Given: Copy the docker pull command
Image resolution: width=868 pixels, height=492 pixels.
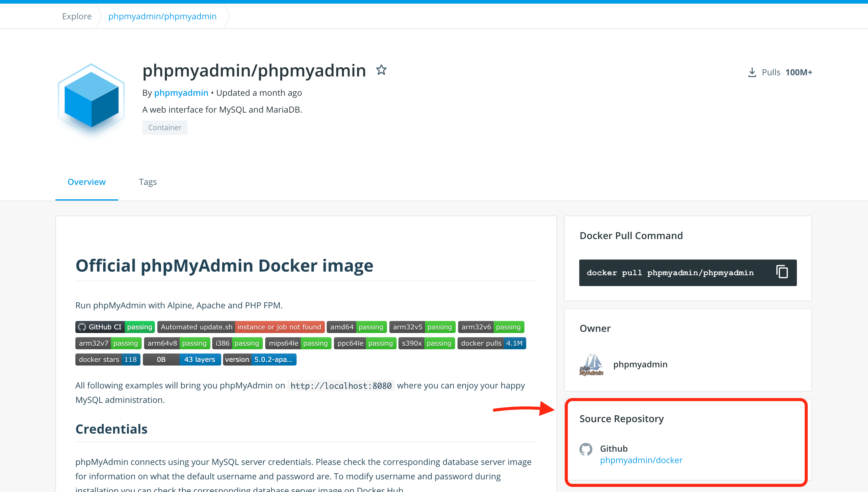Looking at the screenshot, I should coord(782,272).
